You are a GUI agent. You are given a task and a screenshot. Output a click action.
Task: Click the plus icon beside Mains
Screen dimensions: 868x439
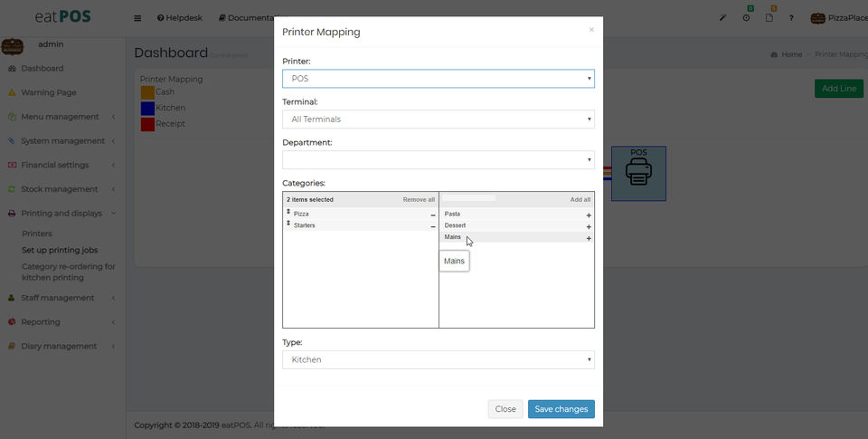coord(589,238)
